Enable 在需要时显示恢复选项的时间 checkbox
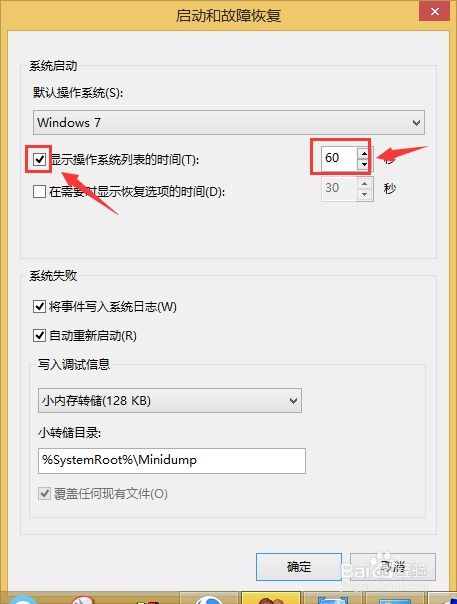Screen dimensions: 457x604 pyautogui.click(x=39, y=191)
